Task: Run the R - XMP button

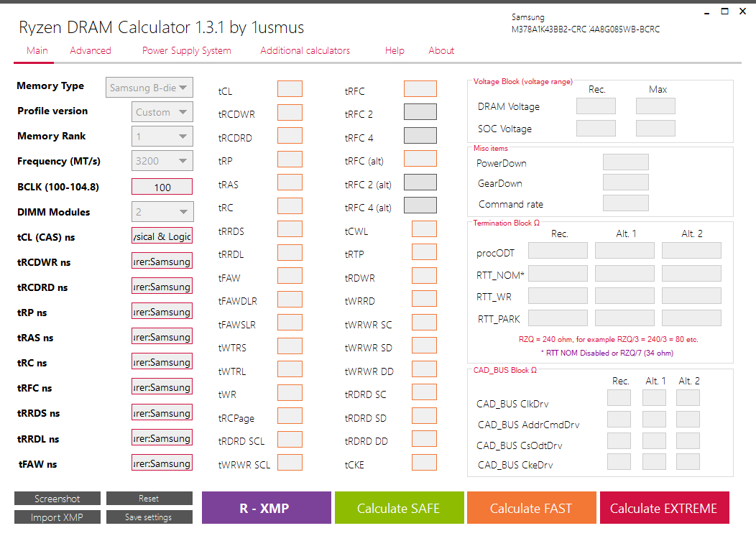Action: [x=266, y=508]
